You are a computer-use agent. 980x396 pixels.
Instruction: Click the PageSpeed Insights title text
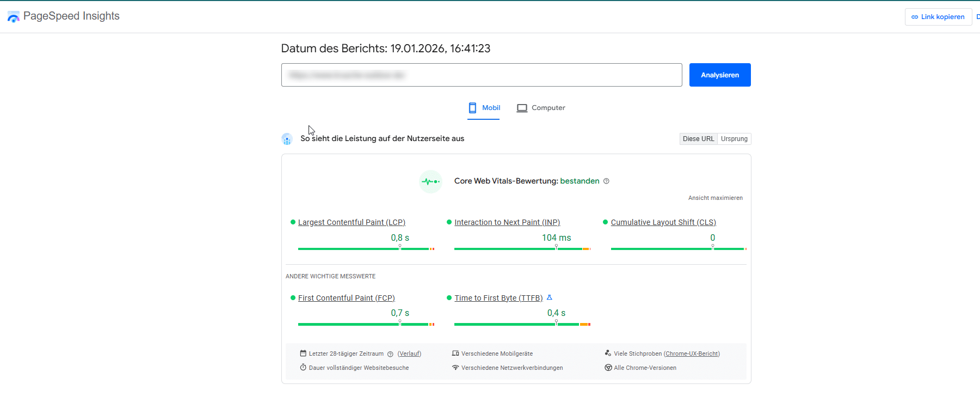71,16
